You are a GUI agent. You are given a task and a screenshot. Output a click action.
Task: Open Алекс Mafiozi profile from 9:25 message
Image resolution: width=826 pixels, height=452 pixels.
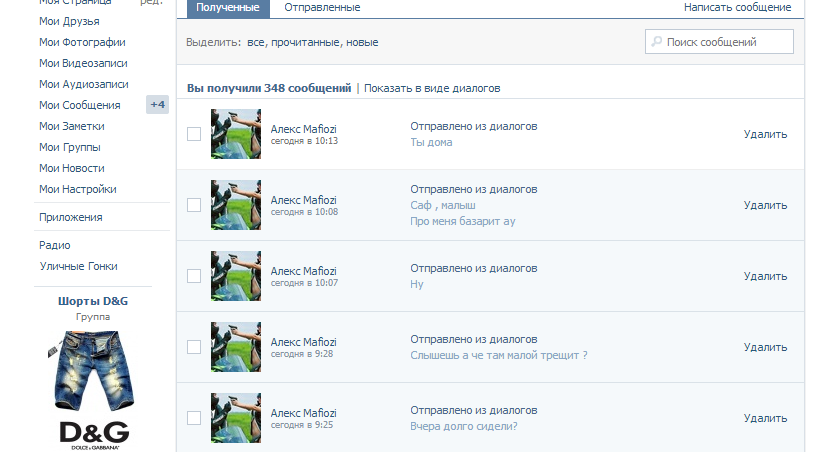click(x=303, y=413)
